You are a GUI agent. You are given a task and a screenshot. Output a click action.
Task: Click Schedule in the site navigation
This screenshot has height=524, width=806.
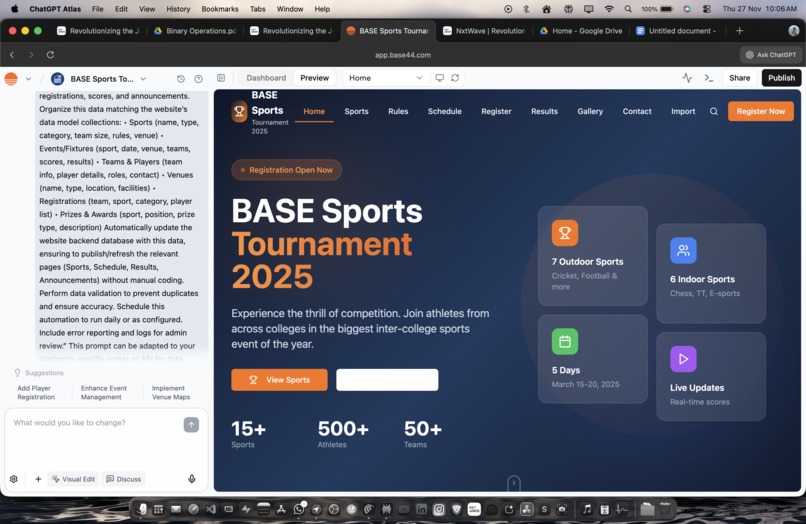(445, 111)
